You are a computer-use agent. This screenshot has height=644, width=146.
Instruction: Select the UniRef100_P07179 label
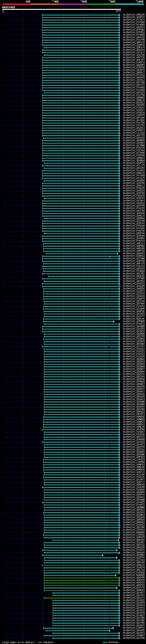click(134, 178)
